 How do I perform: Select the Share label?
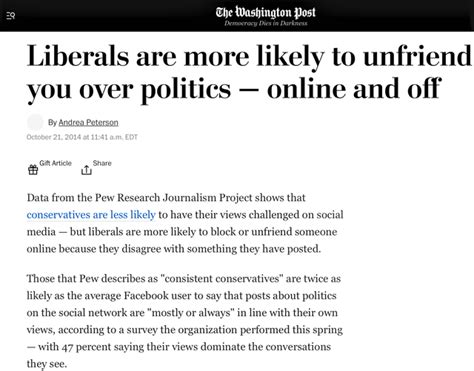[102, 163]
